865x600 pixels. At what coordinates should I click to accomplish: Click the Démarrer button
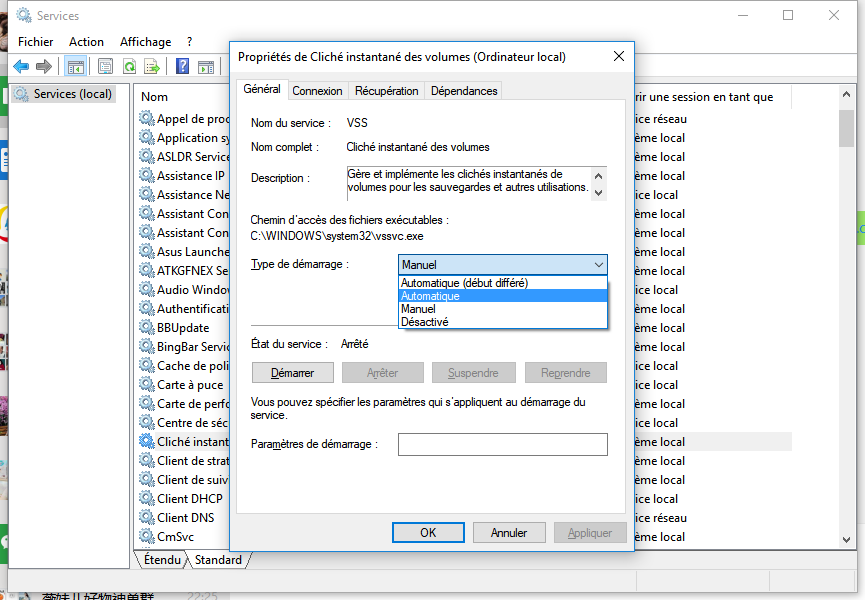(292, 373)
